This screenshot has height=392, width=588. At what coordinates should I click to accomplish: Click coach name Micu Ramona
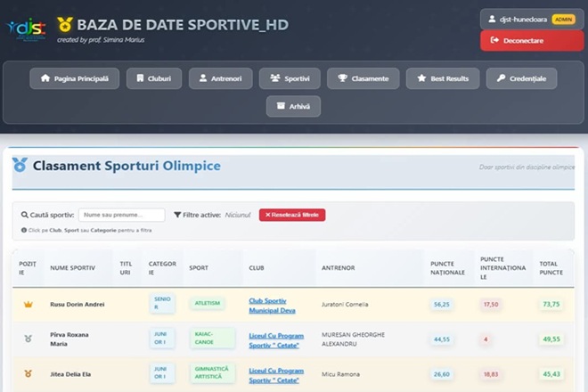(340, 374)
